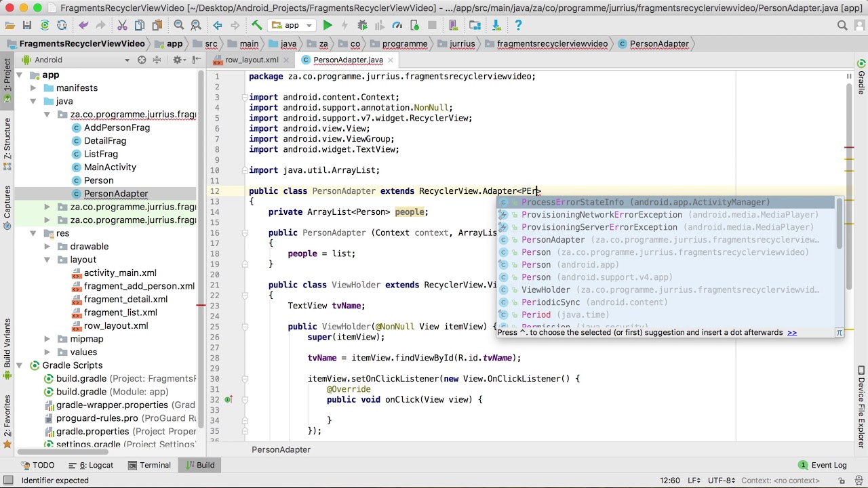The width and height of the screenshot is (868, 488).
Task: Expand the mipmap folder
Action: tap(47, 339)
